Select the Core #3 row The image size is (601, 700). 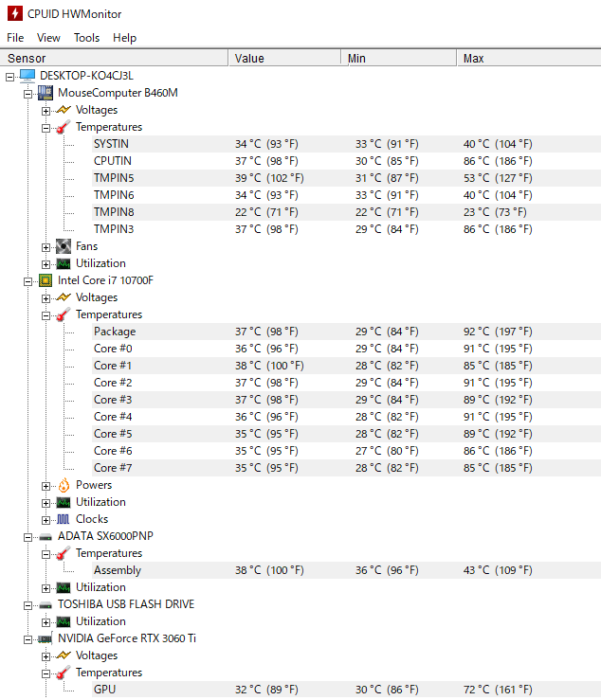click(x=346, y=400)
